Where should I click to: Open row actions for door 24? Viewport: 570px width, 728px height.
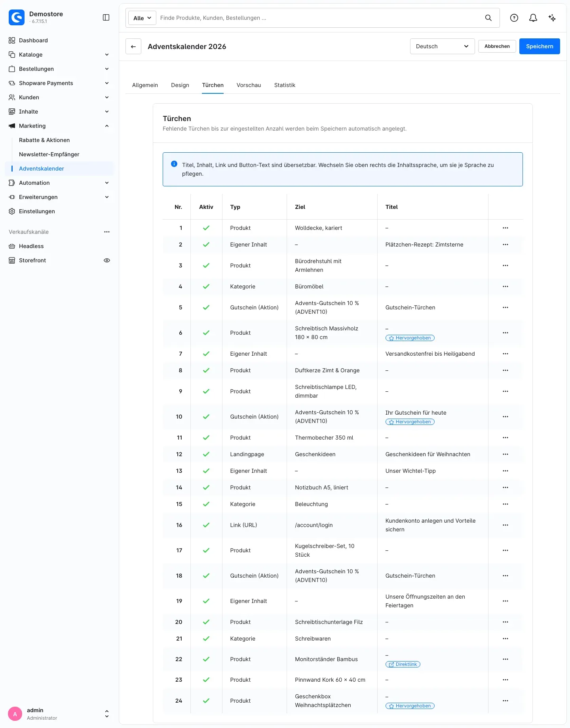(505, 701)
